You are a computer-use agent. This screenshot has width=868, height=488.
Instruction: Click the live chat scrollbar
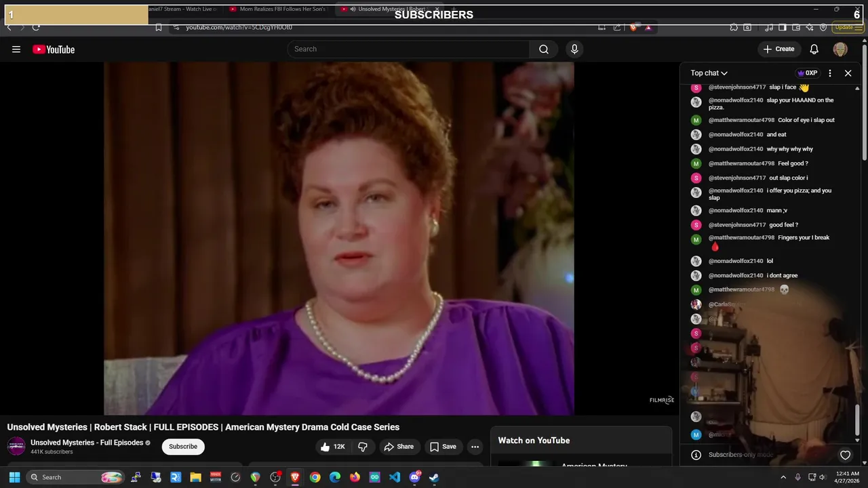[x=857, y=420]
